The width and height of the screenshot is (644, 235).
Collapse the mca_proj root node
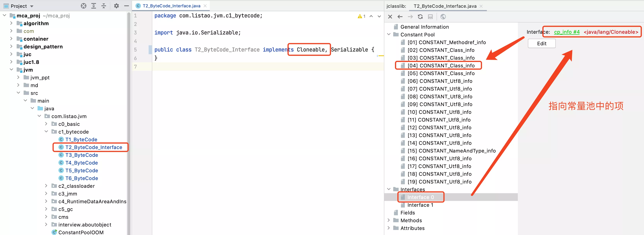click(x=4, y=15)
